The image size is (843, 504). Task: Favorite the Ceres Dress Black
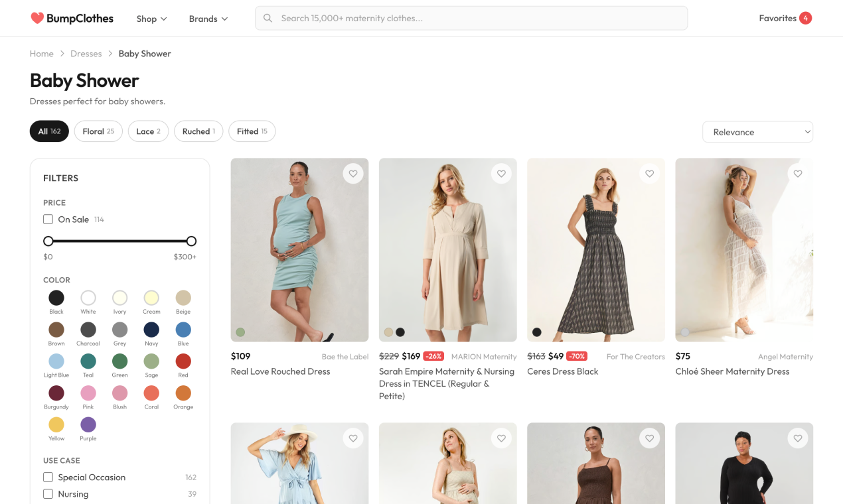(x=649, y=173)
